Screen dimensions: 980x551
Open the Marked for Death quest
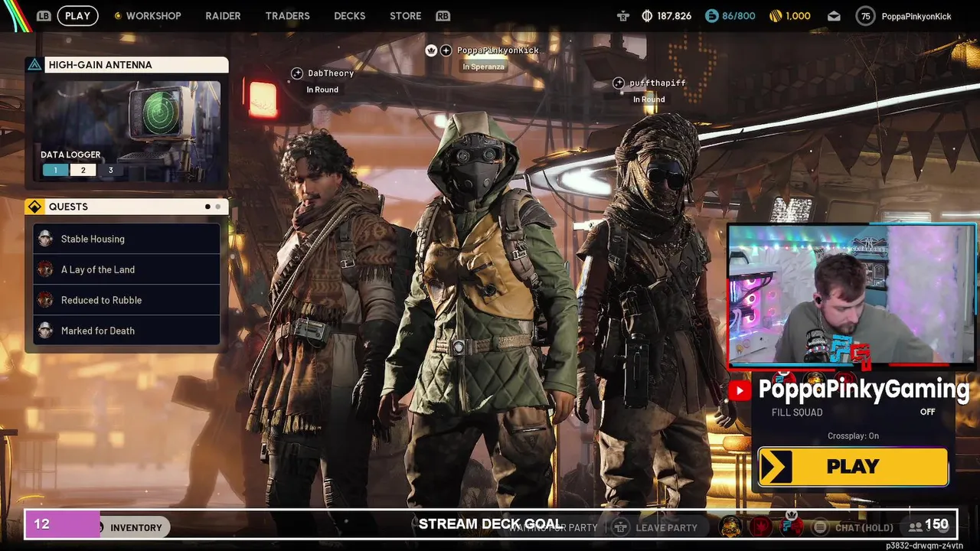pos(126,331)
